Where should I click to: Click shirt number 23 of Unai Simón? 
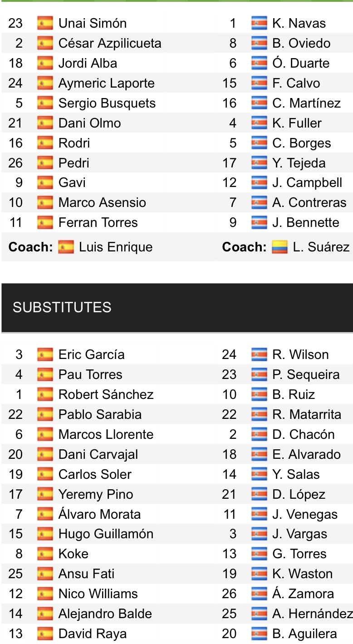(x=15, y=23)
